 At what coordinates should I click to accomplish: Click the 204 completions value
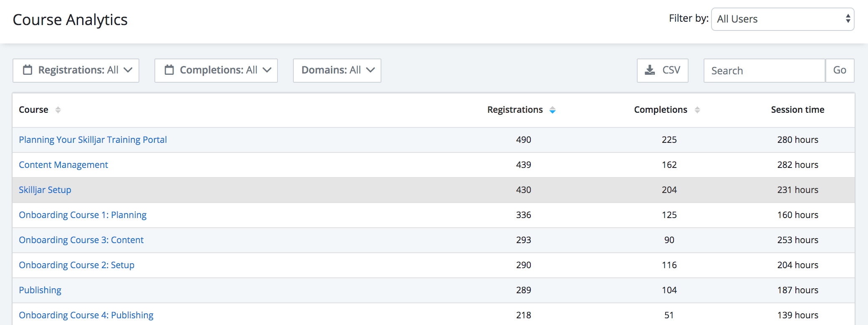point(669,190)
